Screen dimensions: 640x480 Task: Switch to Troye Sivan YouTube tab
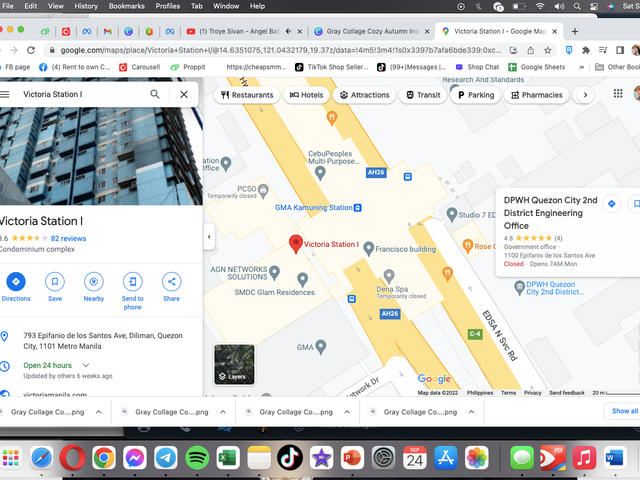coord(239,31)
